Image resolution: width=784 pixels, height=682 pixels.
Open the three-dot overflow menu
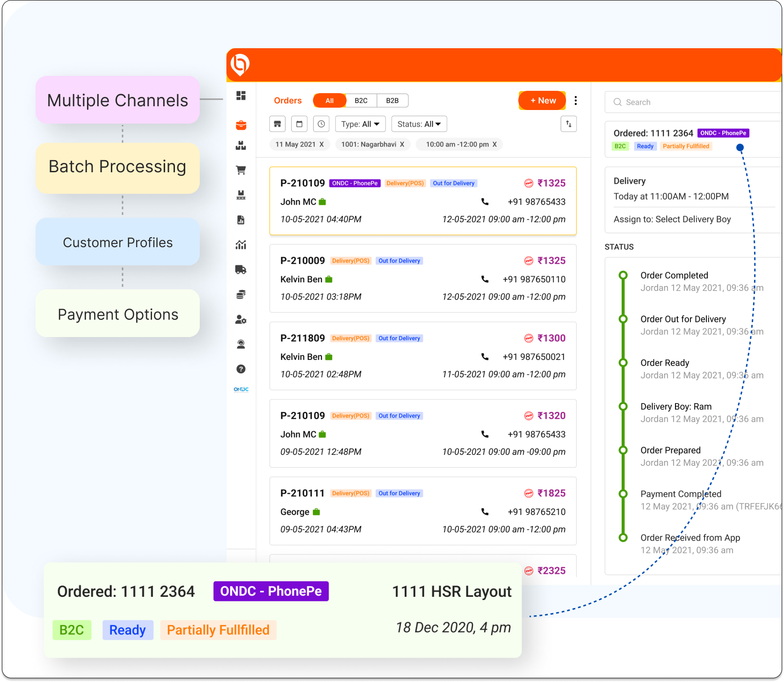click(x=576, y=100)
